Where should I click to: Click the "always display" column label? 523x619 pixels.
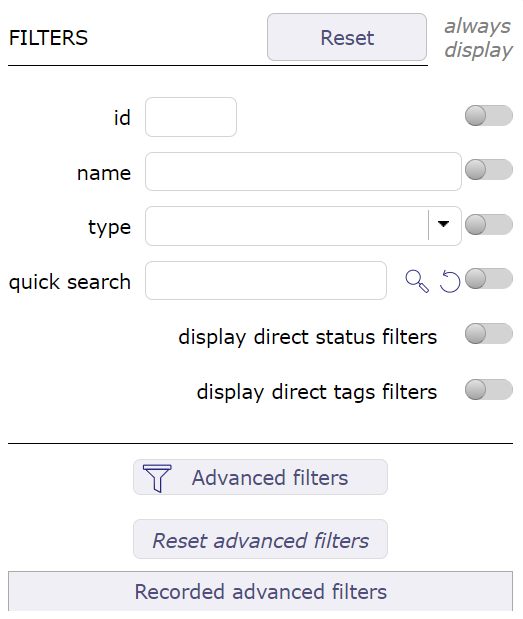(478, 38)
